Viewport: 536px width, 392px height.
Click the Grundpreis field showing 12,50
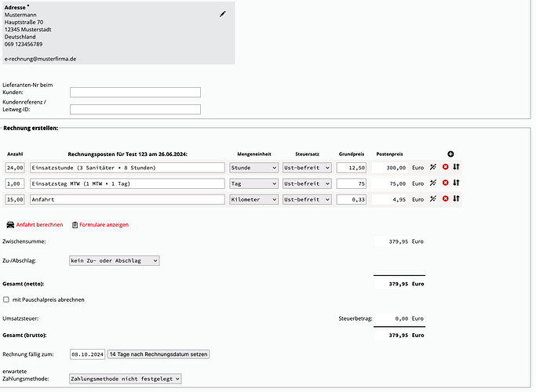tap(352, 168)
